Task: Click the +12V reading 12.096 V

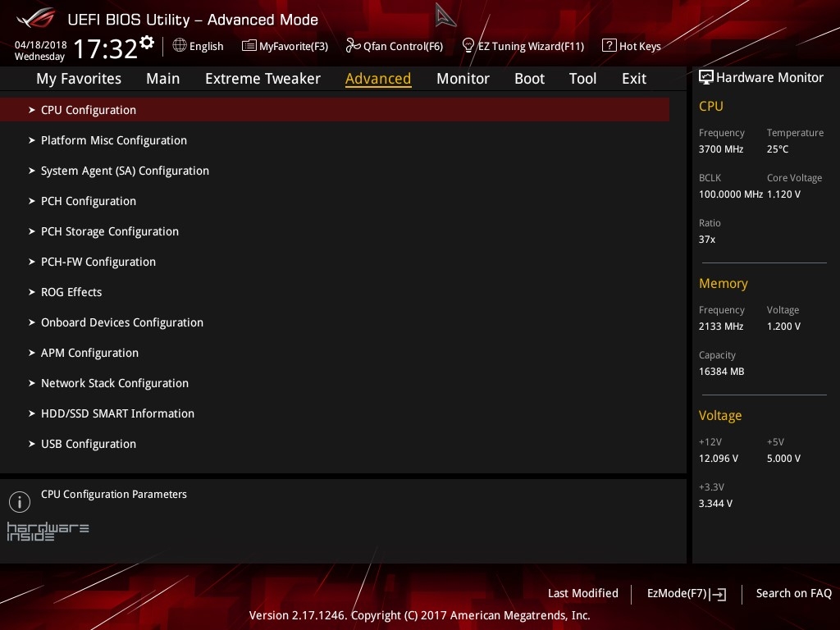Action: [x=719, y=458]
